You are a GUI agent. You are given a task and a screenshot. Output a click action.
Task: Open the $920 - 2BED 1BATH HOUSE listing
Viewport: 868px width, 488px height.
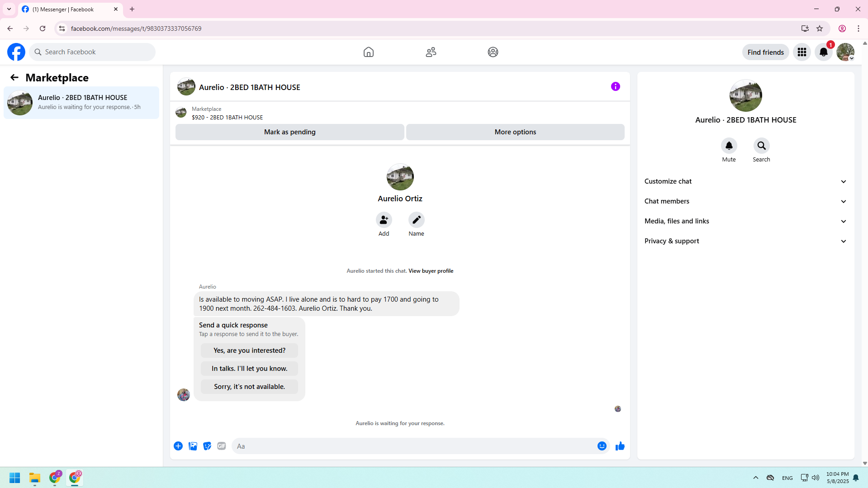click(227, 117)
